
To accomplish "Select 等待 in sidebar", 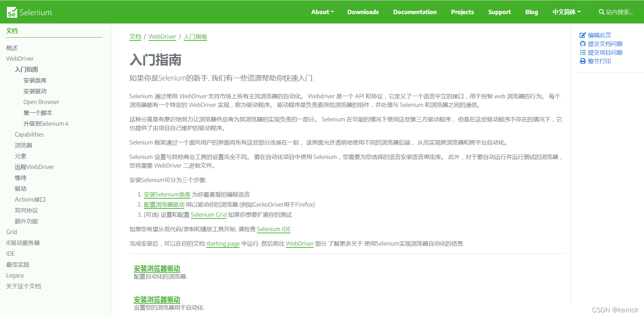I will 21,178.
